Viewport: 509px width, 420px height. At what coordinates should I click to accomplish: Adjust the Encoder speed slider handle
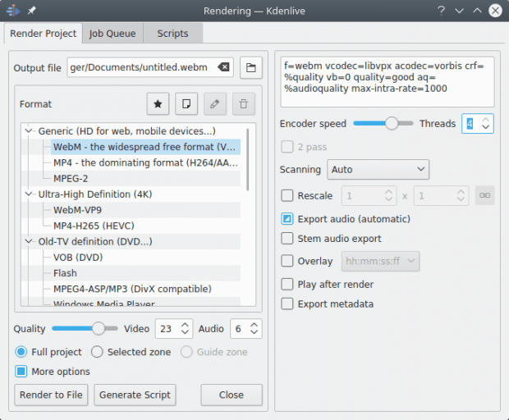(x=392, y=124)
